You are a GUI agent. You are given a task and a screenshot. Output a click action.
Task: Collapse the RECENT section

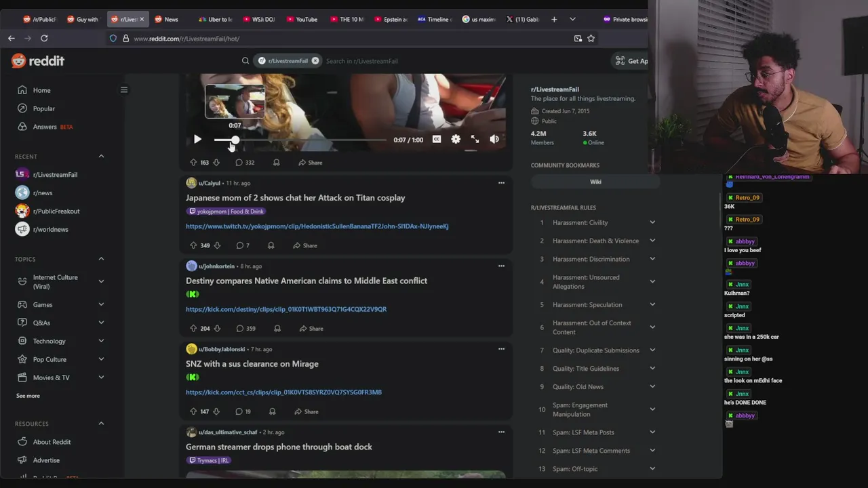pos(101,157)
